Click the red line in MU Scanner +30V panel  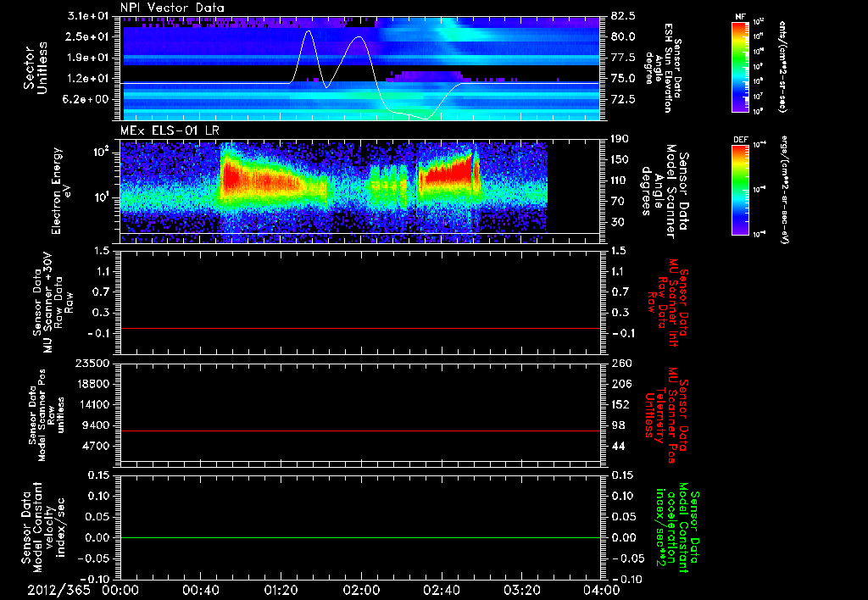360,328
